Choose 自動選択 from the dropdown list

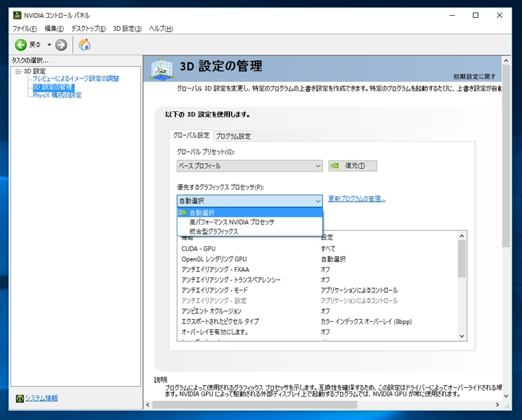pyautogui.click(x=250, y=213)
